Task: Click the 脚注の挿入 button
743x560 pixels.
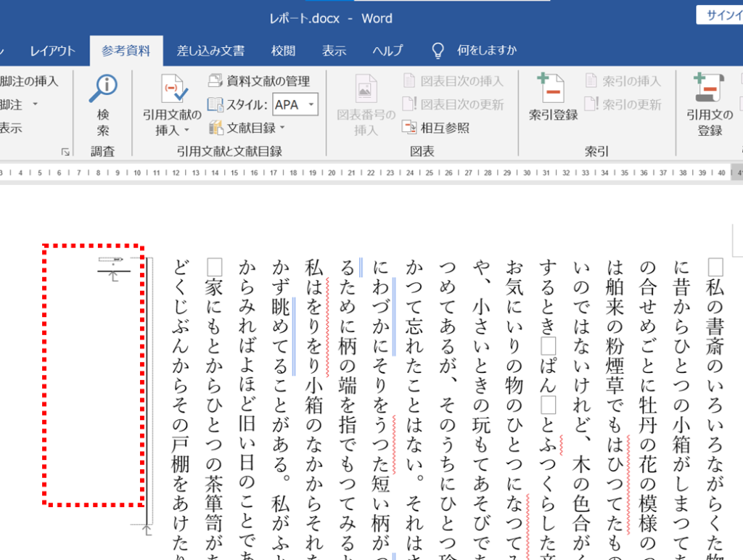Action: [x=29, y=81]
